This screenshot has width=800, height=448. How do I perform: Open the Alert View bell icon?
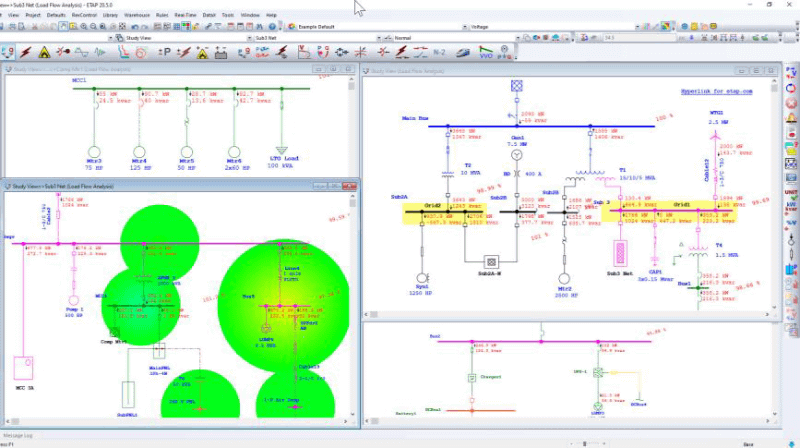[791, 118]
